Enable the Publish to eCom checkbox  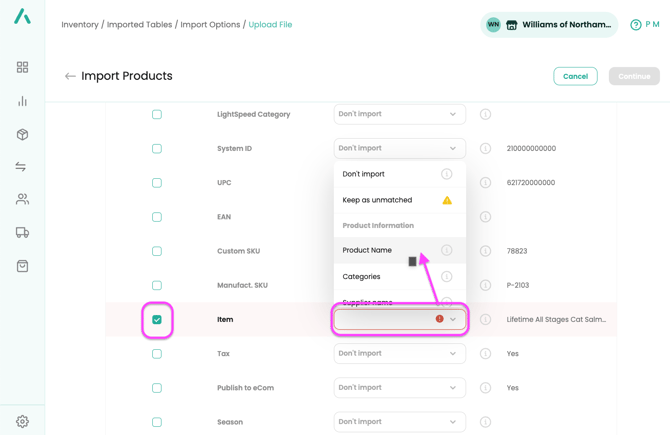pyautogui.click(x=157, y=388)
